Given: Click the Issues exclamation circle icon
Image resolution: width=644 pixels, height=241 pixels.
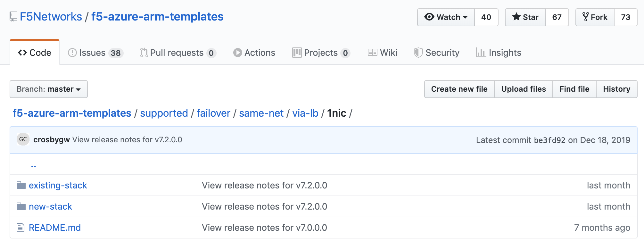Looking at the screenshot, I should point(72,53).
